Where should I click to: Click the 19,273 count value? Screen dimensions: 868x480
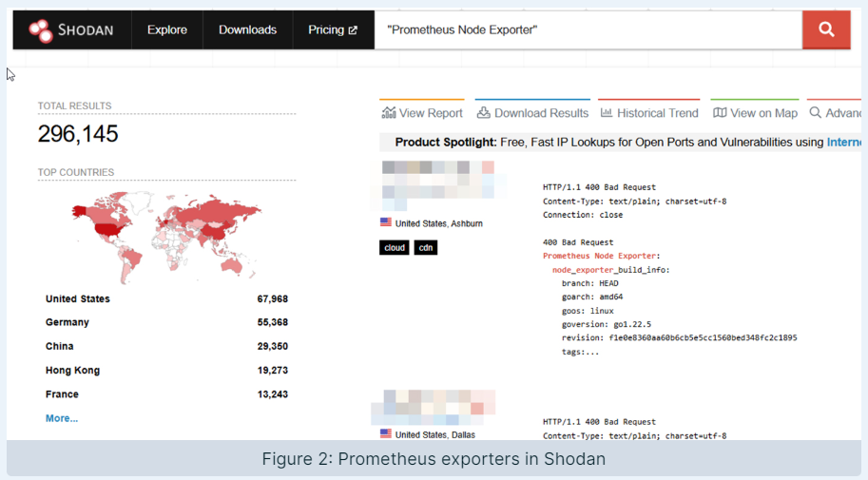coord(272,371)
